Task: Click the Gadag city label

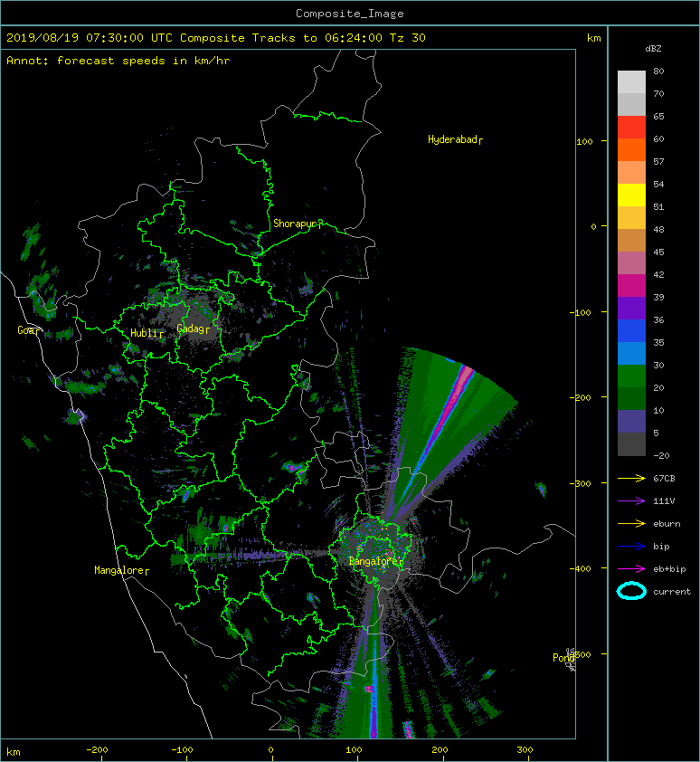Action: (193, 329)
